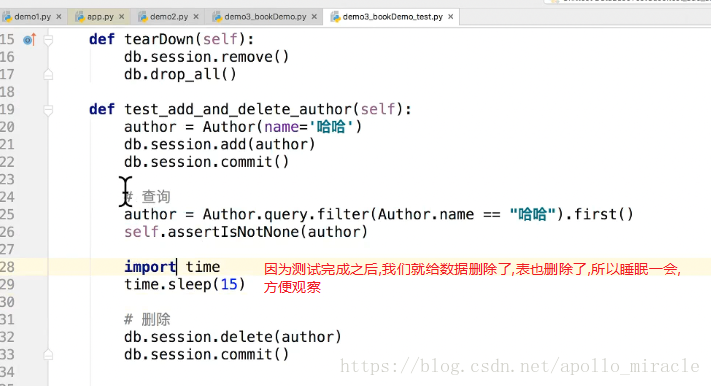
Task: Click the 'tearDown' method name
Action: (x=159, y=39)
